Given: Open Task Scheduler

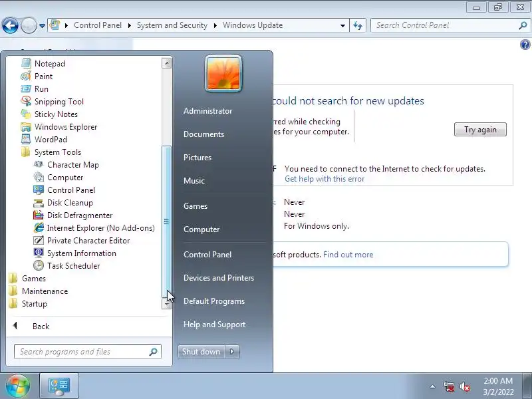Looking at the screenshot, I should point(67,265).
